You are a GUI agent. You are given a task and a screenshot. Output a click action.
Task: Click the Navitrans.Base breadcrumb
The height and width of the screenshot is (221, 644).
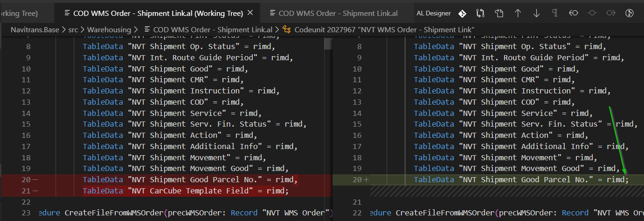pyautogui.click(x=35, y=29)
